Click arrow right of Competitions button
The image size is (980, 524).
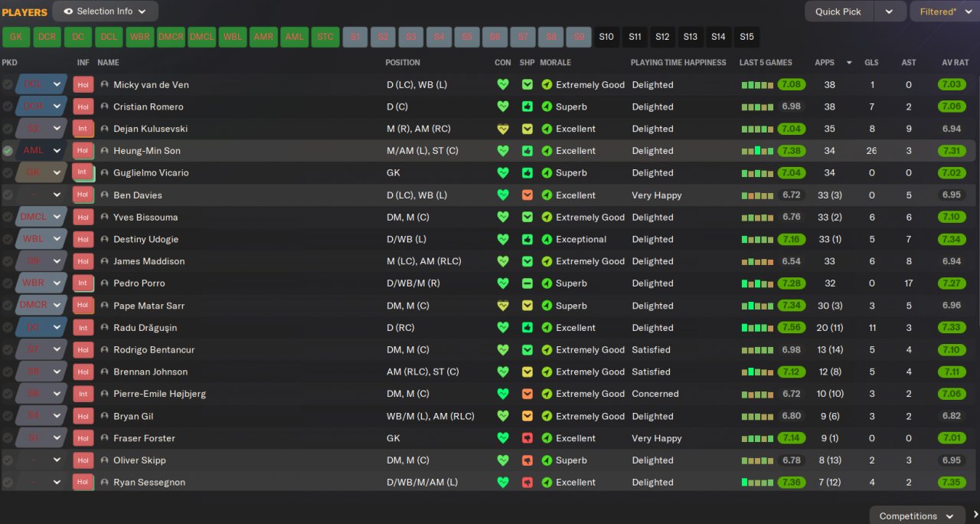click(x=975, y=516)
